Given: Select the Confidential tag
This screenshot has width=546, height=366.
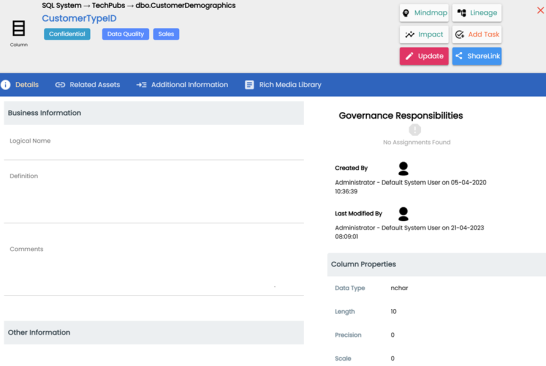Looking at the screenshot, I should (x=67, y=34).
